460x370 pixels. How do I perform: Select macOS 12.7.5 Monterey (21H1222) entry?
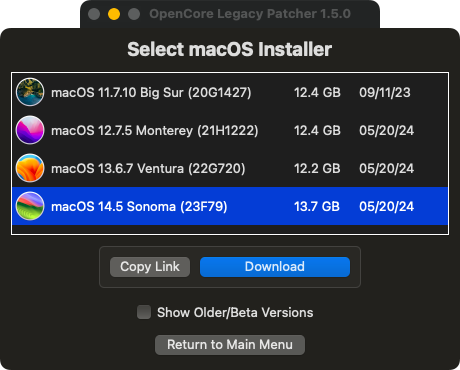pyautogui.click(x=230, y=130)
